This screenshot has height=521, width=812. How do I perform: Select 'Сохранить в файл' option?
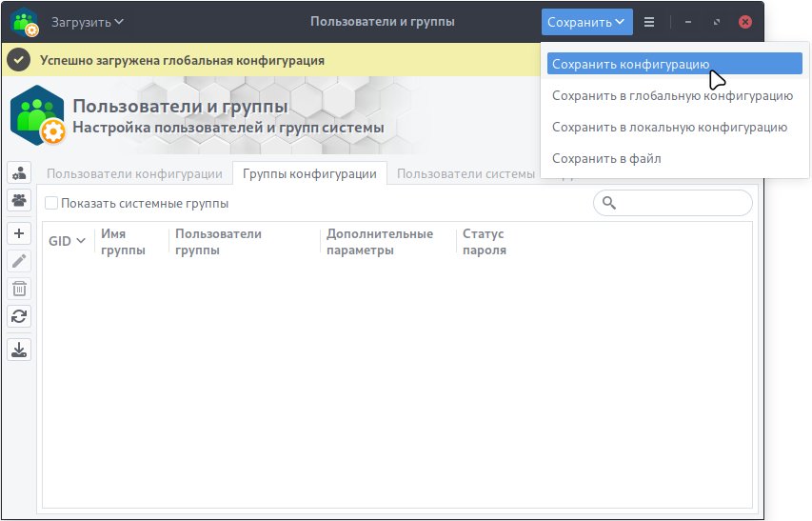click(674, 158)
